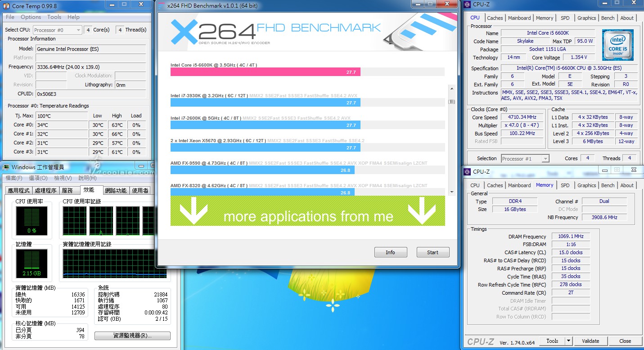Switch to SPD tab in lower CPU-Z window

point(565,185)
